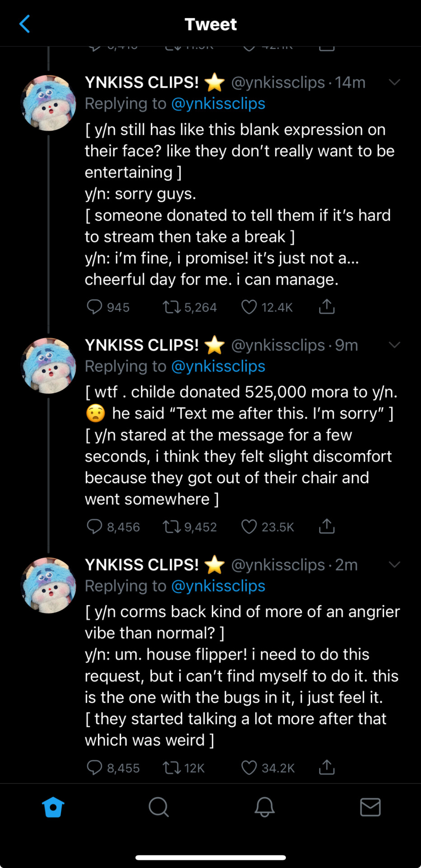Tap the @ynkissclips reply link in the 9m tweet
This screenshot has height=868, width=421.
(x=218, y=366)
